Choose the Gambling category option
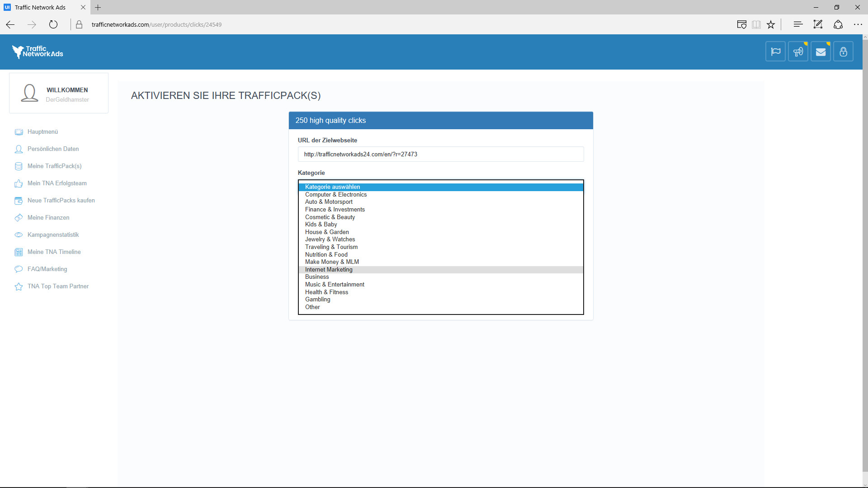 pos(317,300)
